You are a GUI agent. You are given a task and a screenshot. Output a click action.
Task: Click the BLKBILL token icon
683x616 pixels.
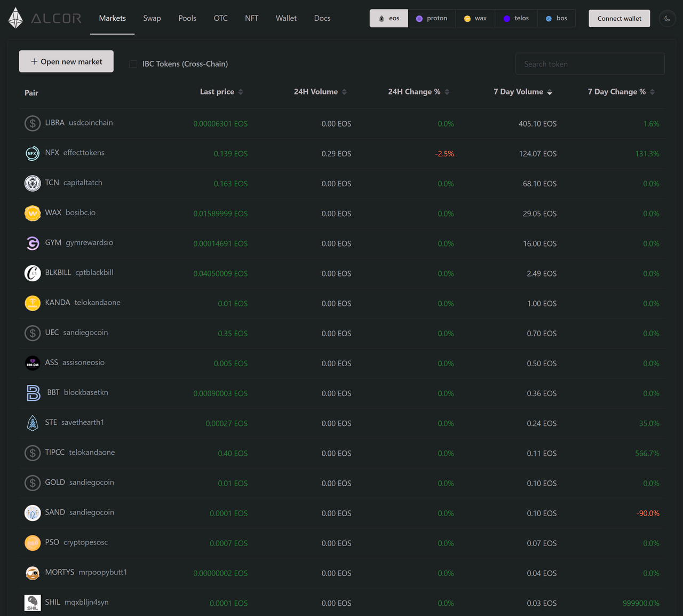pyautogui.click(x=33, y=273)
